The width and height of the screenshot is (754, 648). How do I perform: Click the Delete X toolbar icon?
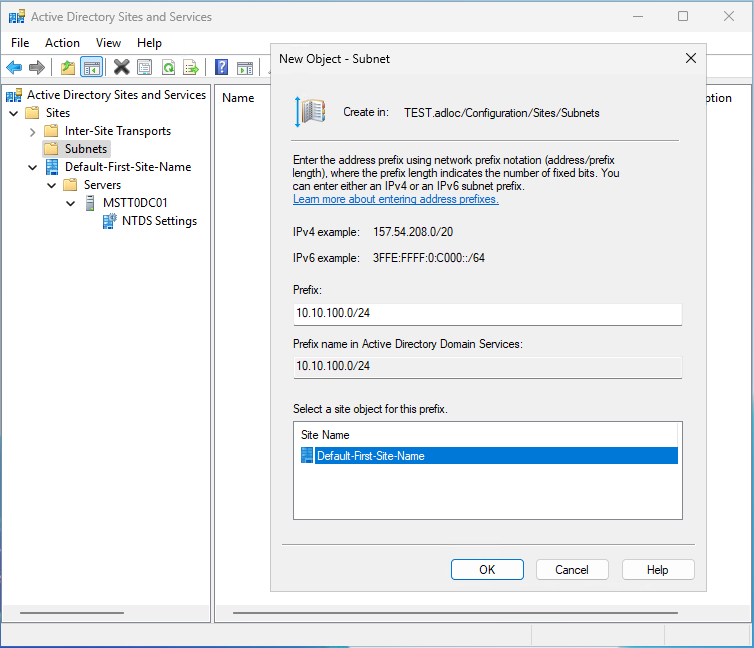pos(121,67)
